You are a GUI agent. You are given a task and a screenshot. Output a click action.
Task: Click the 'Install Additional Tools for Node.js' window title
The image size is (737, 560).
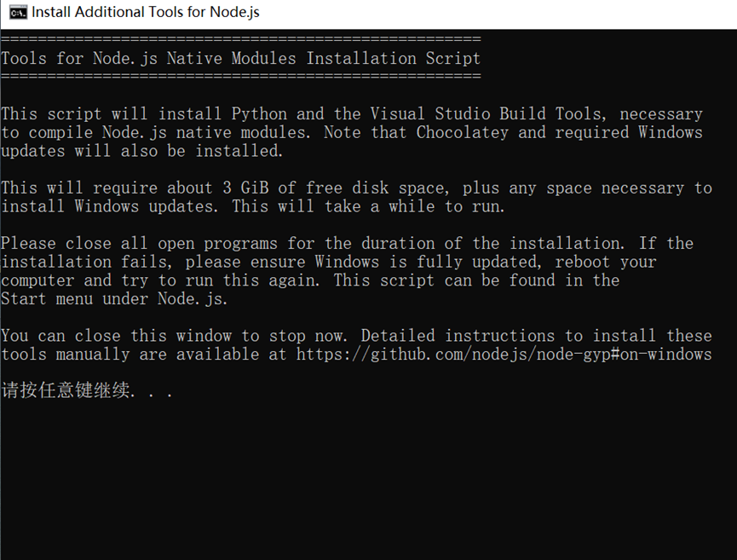click(x=146, y=13)
